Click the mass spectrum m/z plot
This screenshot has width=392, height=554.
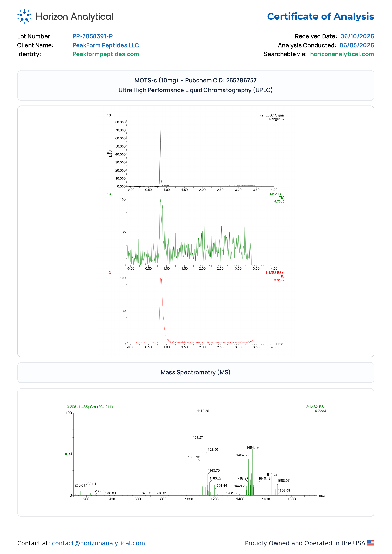point(195,454)
